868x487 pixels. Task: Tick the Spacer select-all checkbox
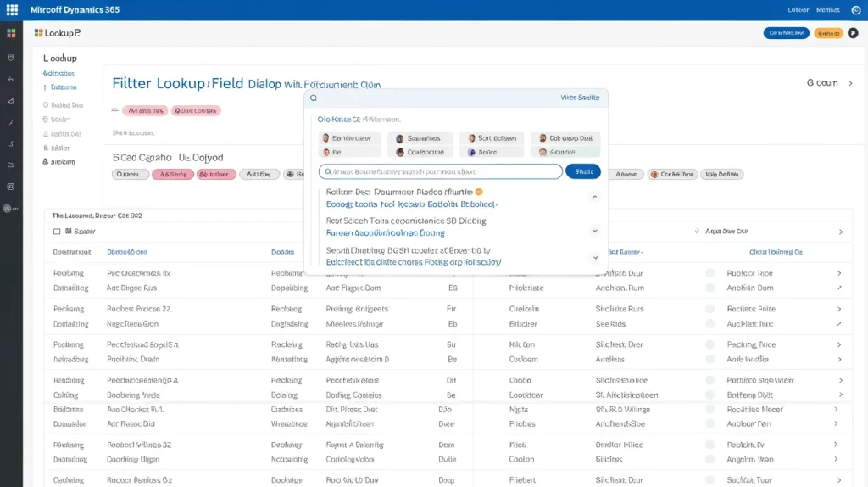point(57,232)
